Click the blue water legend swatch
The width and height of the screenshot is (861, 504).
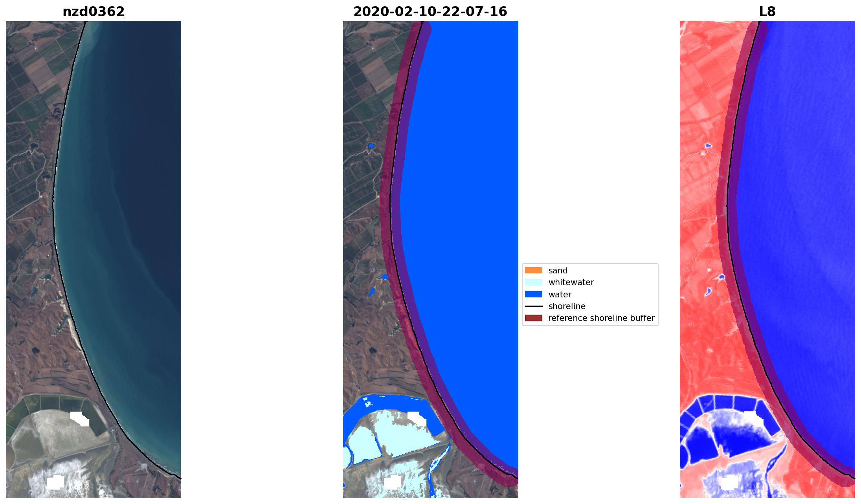[x=533, y=294]
